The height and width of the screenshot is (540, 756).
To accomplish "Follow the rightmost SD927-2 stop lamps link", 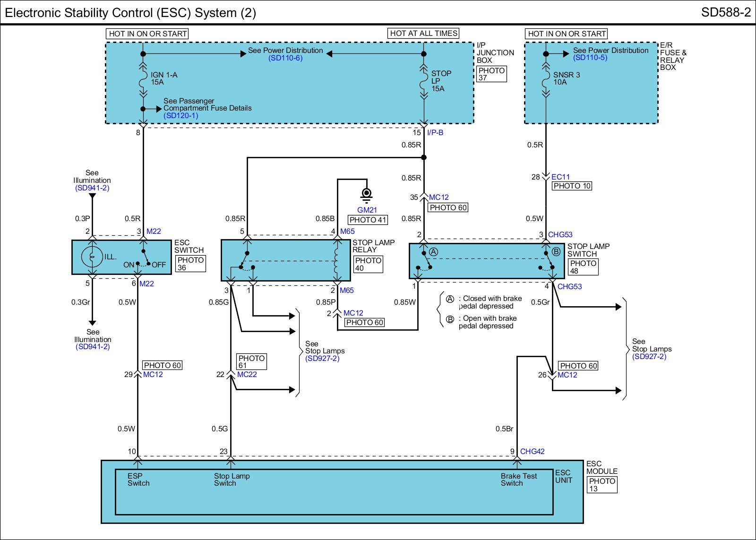I will click(x=649, y=357).
